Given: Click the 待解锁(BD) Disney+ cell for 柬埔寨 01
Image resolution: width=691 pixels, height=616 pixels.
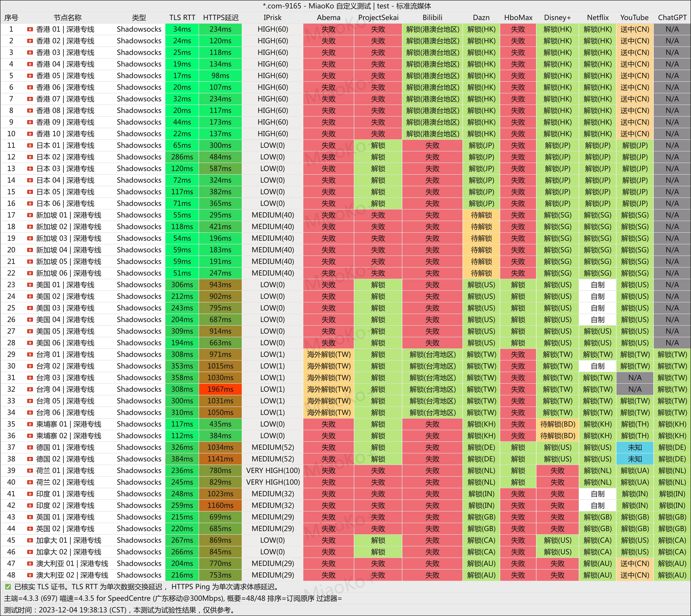Looking at the screenshot, I should pyautogui.click(x=557, y=424).
